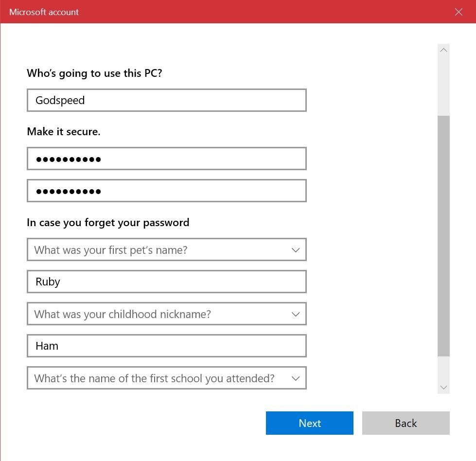Screen dimensions: 476x461
Task: Close the Microsoft account window
Action: tap(458, 12)
